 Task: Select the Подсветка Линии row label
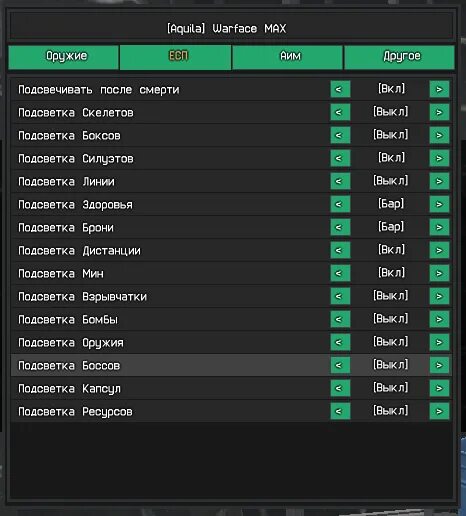coord(66,182)
